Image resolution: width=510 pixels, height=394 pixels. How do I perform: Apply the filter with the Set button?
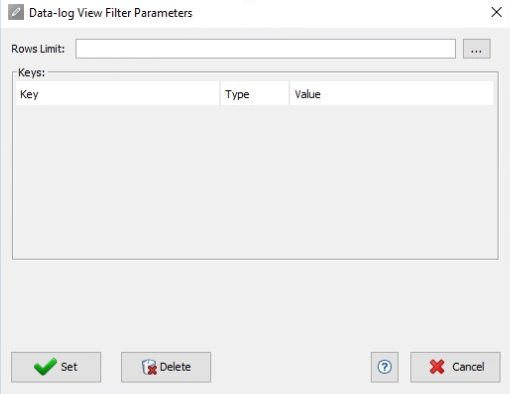click(56, 367)
